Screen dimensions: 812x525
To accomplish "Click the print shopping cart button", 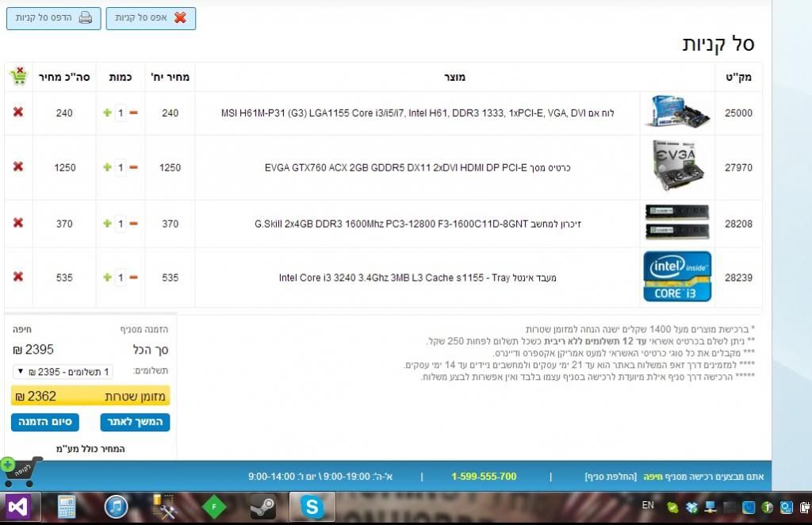I will 54,17.
